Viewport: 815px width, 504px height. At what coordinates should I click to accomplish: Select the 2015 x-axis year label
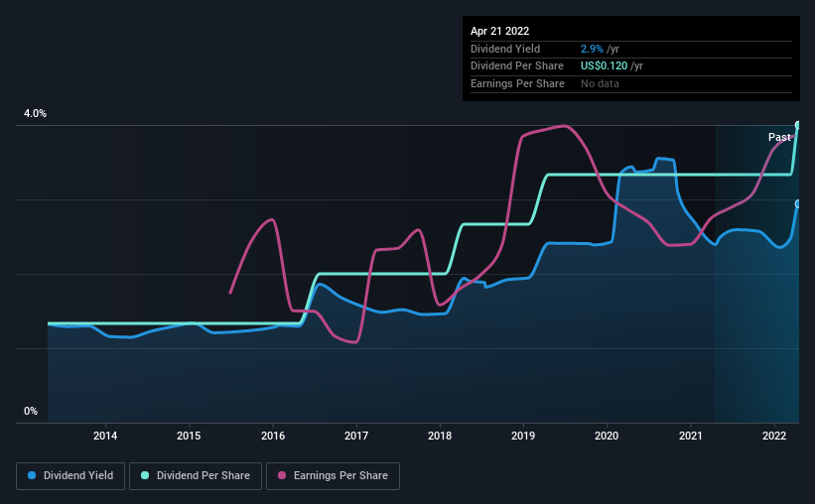pyautogui.click(x=189, y=436)
